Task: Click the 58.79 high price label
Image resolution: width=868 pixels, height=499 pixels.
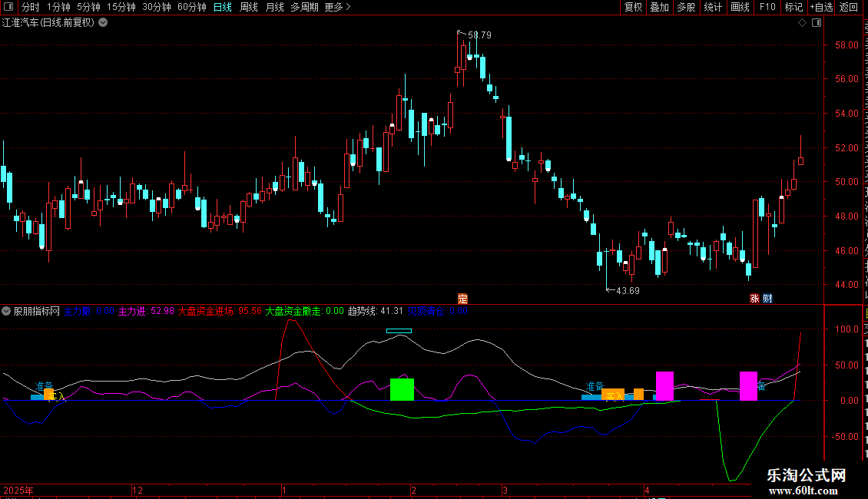Action: pyautogui.click(x=479, y=35)
